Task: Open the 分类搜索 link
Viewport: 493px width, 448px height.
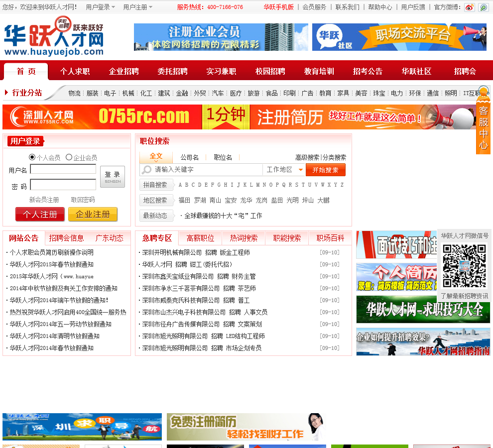Action: tap(334, 157)
